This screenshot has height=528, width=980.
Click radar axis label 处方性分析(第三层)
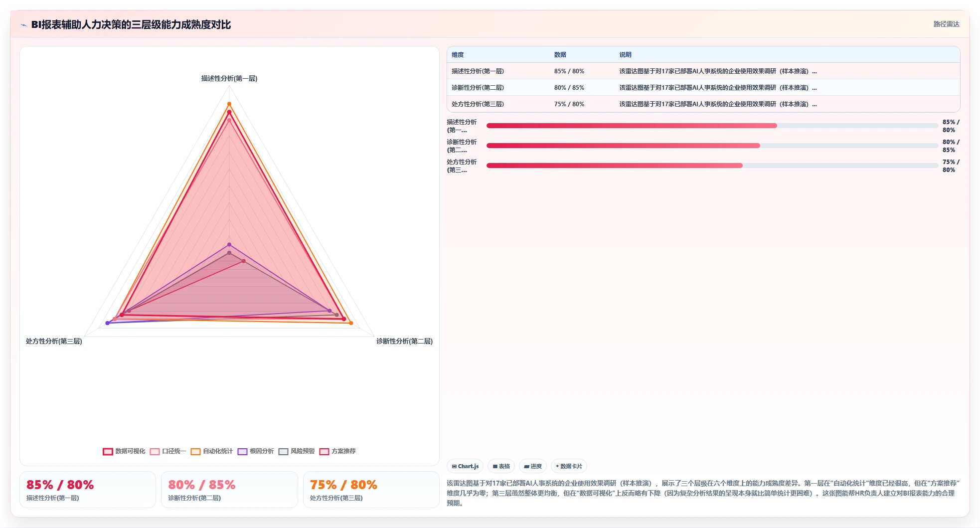[x=54, y=341]
